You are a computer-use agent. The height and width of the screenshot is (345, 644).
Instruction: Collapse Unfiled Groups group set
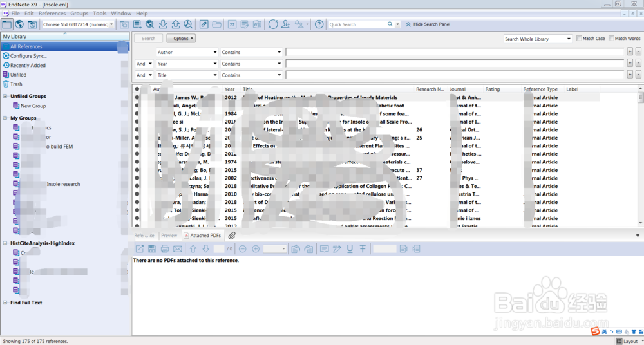[x=5, y=97]
